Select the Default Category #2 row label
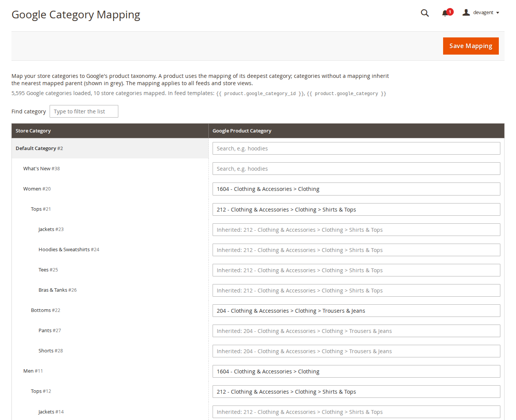 (39, 149)
